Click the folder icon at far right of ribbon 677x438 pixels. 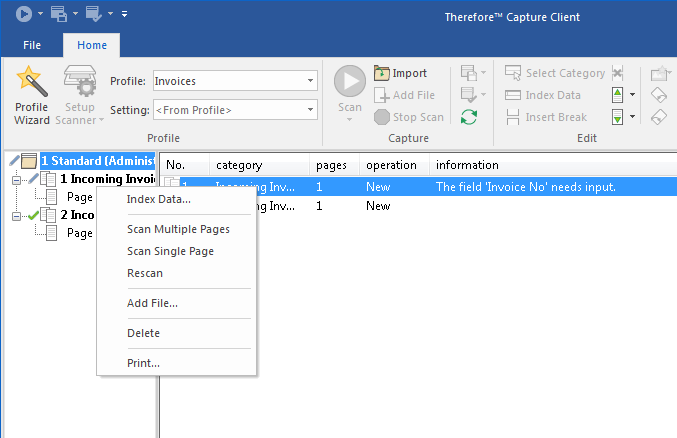[659, 73]
